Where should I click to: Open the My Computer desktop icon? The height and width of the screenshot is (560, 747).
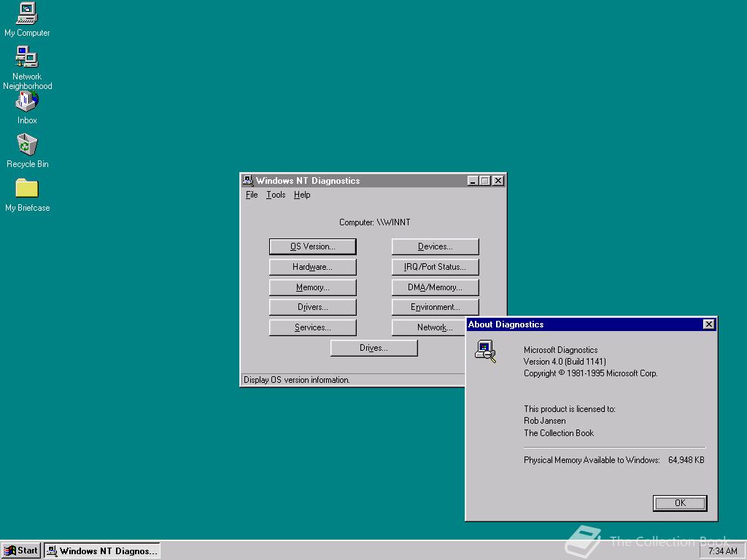(27, 19)
